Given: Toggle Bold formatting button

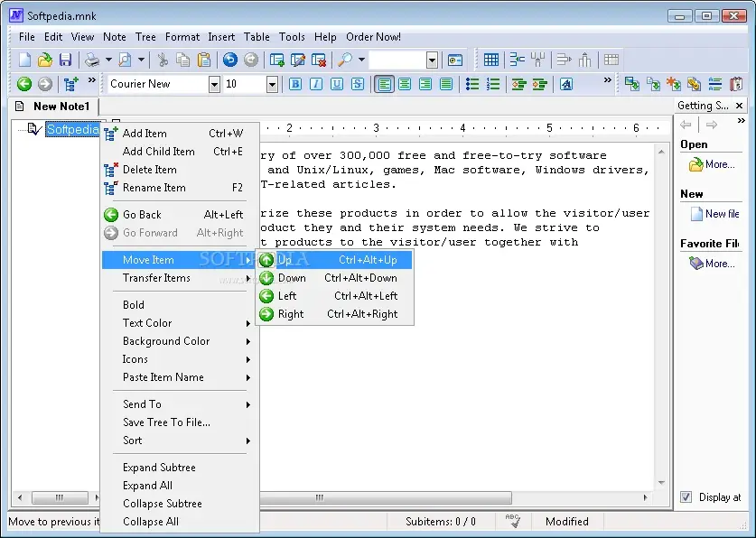Looking at the screenshot, I should [295, 84].
